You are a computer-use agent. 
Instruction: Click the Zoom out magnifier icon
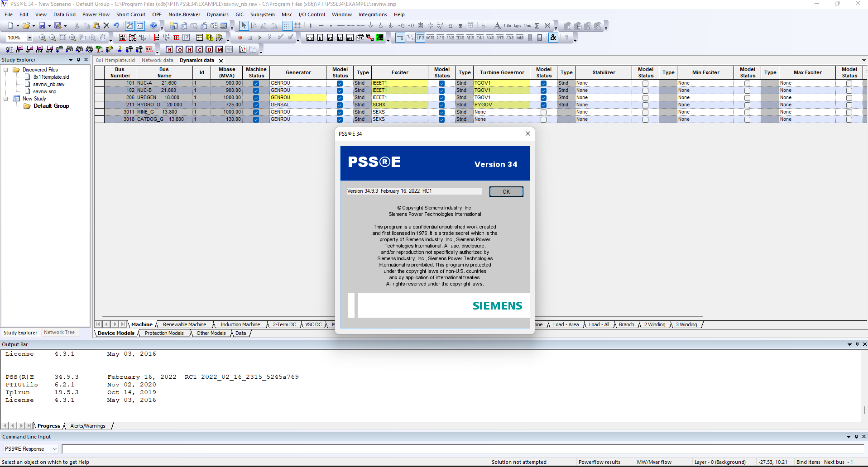click(53, 38)
